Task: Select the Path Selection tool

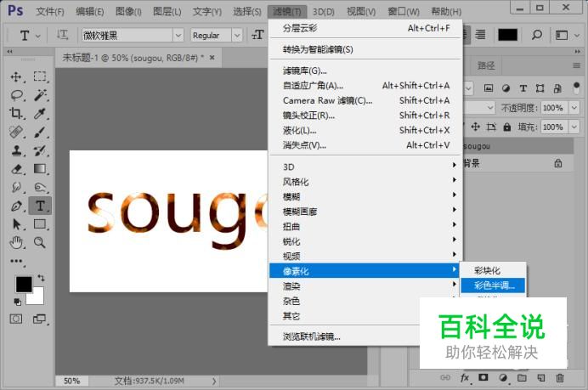Action: coord(16,224)
